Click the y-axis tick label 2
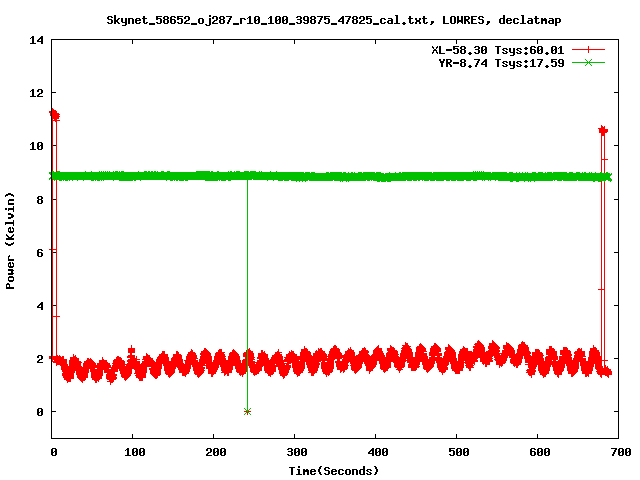Screen dimensions: 640x480 pos(40,359)
